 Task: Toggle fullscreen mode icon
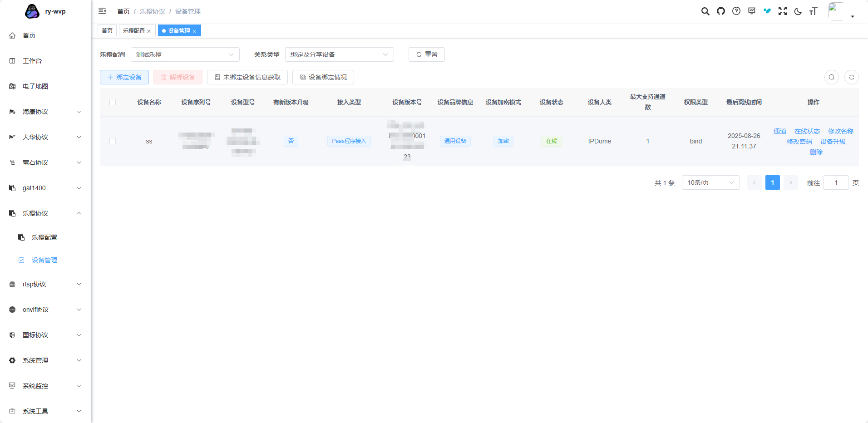coord(782,11)
